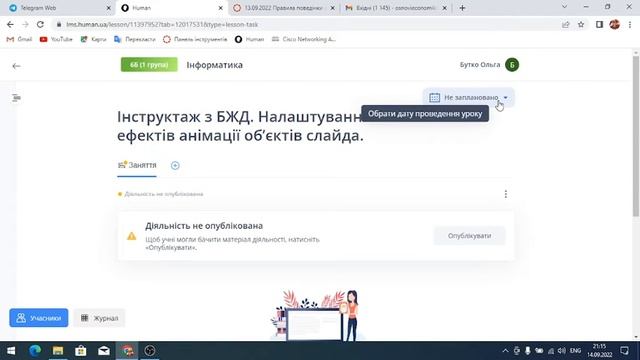Click the yellow warning triangle icon
This screenshot has height=360, width=640.
click(x=131, y=236)
